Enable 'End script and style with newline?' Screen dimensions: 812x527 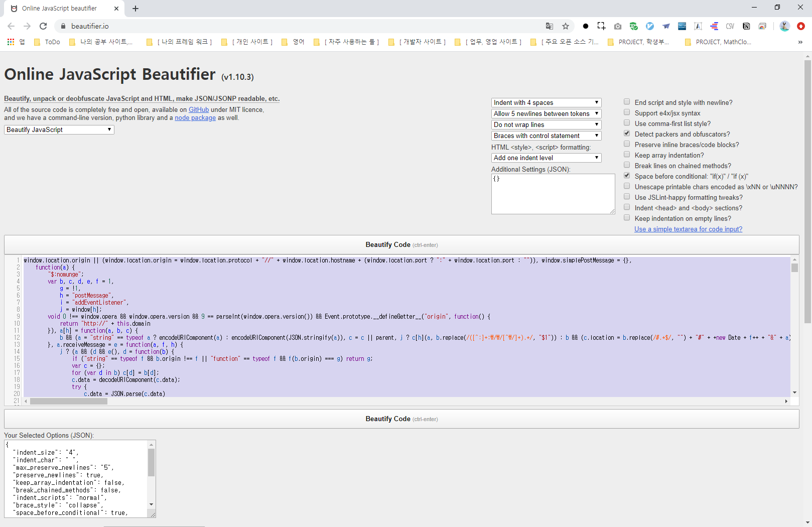click(x=627, y=102)
